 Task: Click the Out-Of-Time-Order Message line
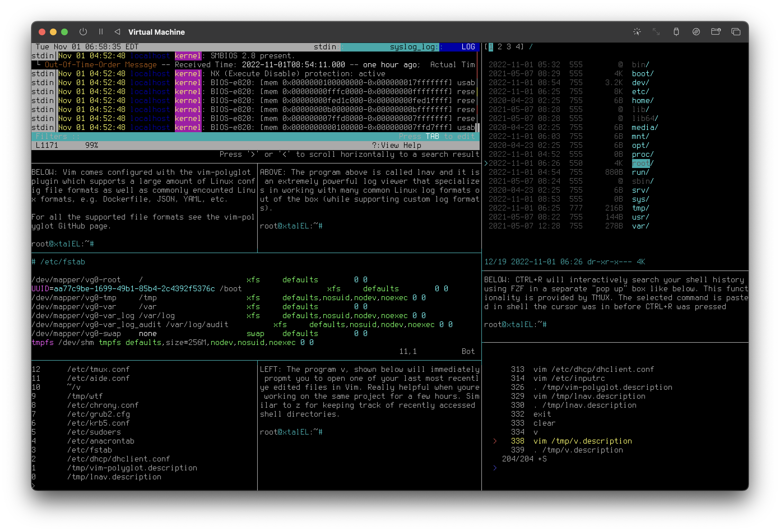coord(255,65)
